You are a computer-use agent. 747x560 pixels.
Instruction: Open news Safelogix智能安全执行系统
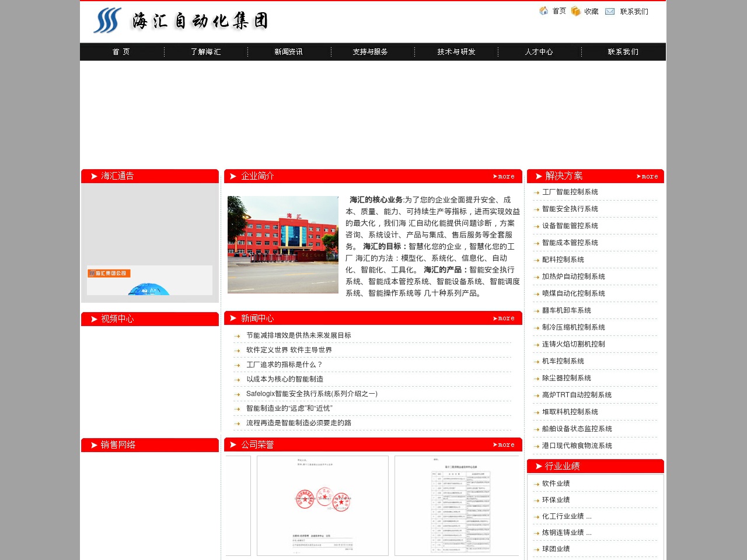(x=312, y=394)
